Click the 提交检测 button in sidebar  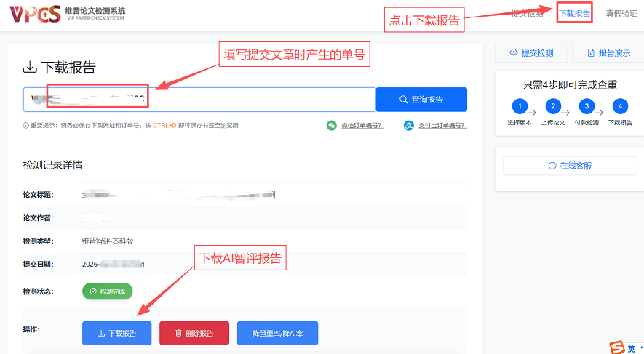coord(531,53)
